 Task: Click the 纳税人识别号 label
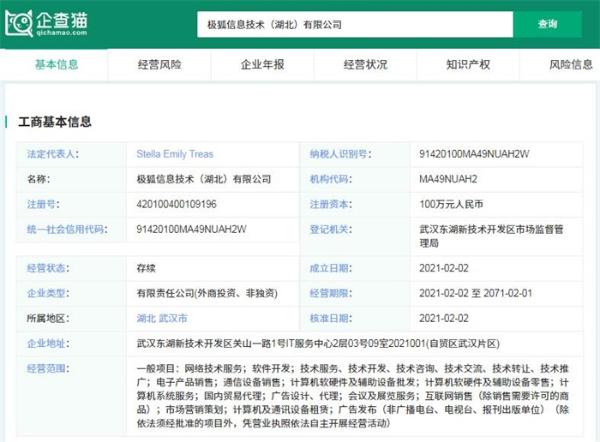pos(341,154)
